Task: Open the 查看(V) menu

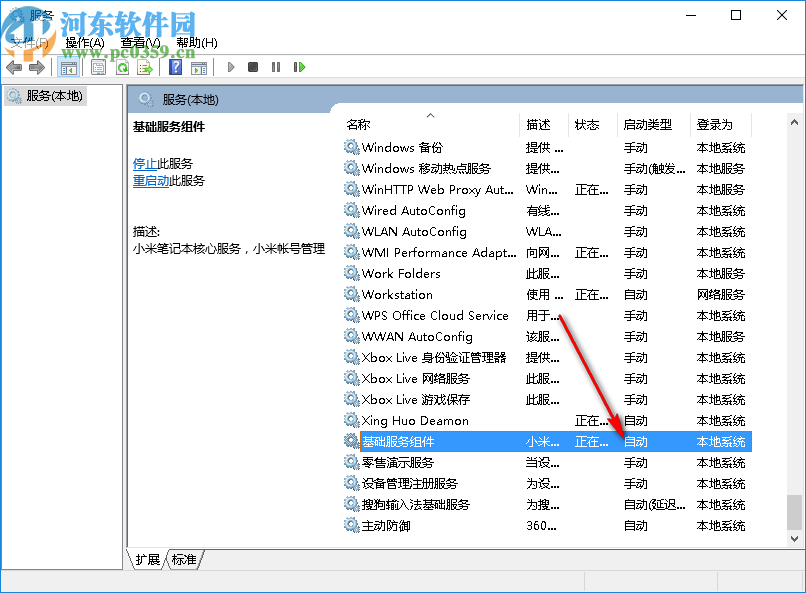Action: pos(140,43)
